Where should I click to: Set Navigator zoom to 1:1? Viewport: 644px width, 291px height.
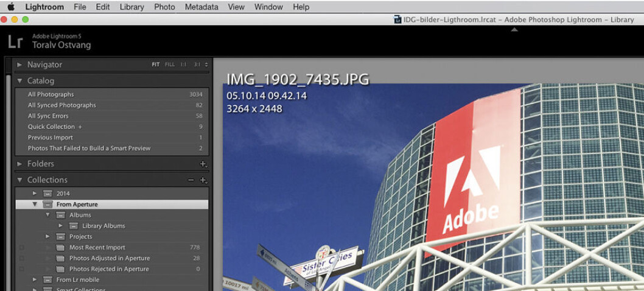click(184, 65)
